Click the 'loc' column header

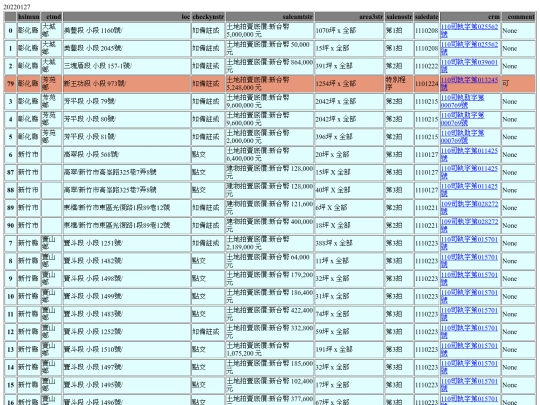tap(127, 17)
